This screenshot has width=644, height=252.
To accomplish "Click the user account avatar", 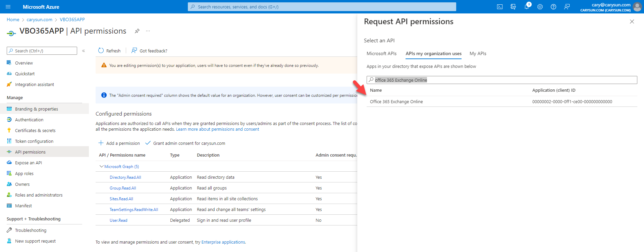I will [x=637, y=7].
